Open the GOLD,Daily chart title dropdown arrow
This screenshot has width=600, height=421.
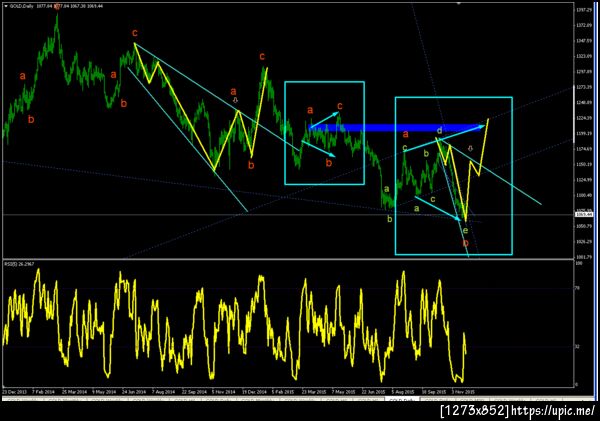pos(5,6)
